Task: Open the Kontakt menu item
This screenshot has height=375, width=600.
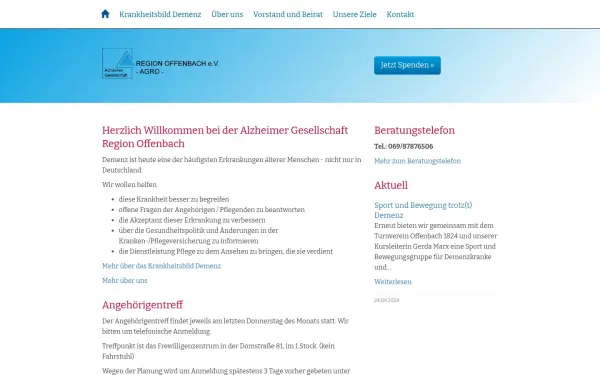Action: [400, 14]
